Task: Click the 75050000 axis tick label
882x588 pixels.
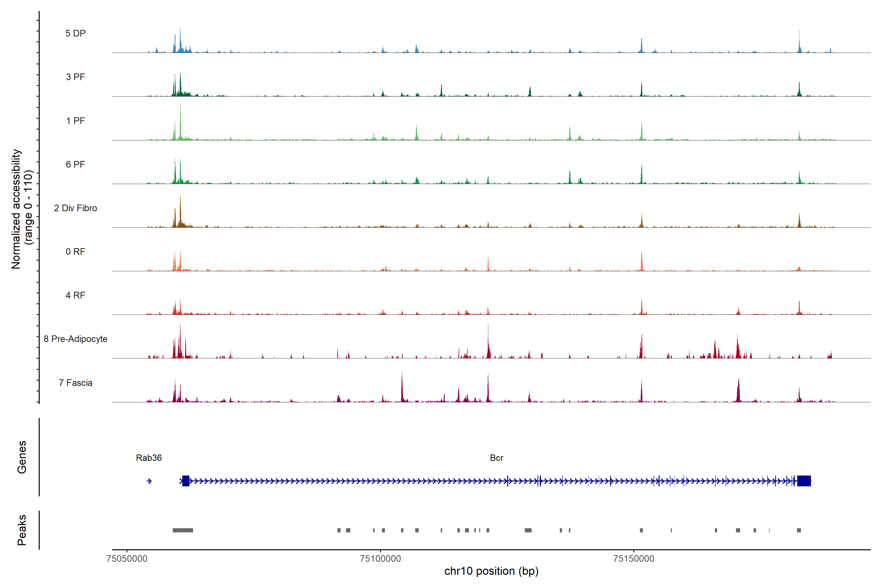Action: (127, 558)
